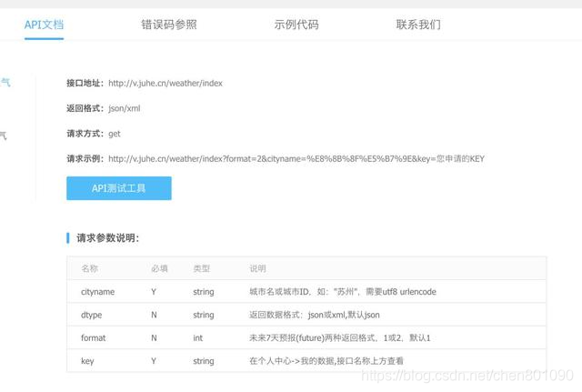Image resolution: width=582 pixels, height=392 pixels.
Task: Click the 名称 column header
Action: (x=89, y=268)
